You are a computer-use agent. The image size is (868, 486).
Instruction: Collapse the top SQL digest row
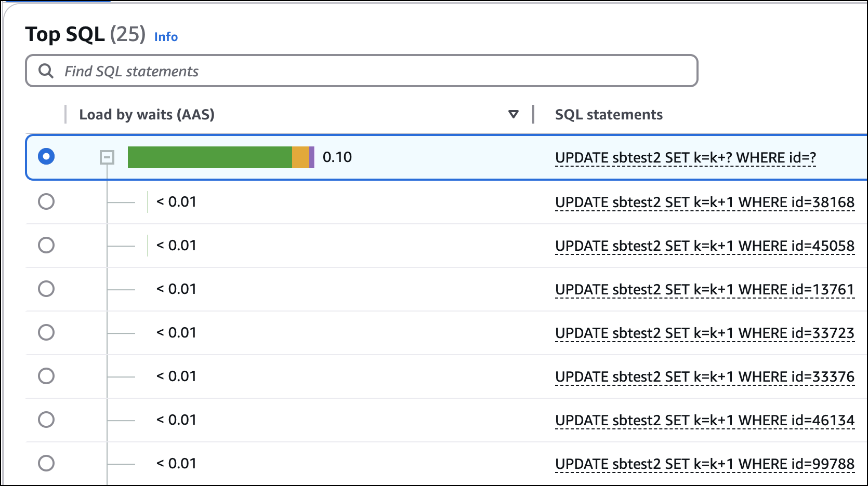[x=107, y=157]
